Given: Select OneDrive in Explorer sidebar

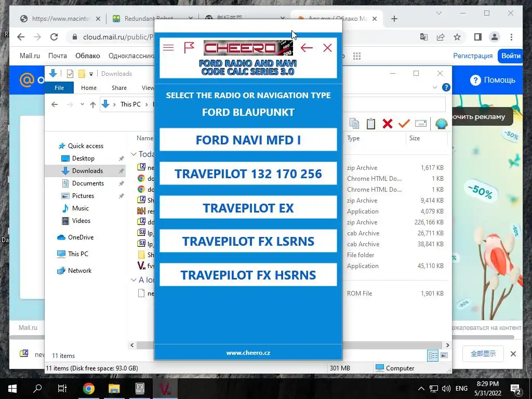Looking at the screenshot, I should [81, 237].
